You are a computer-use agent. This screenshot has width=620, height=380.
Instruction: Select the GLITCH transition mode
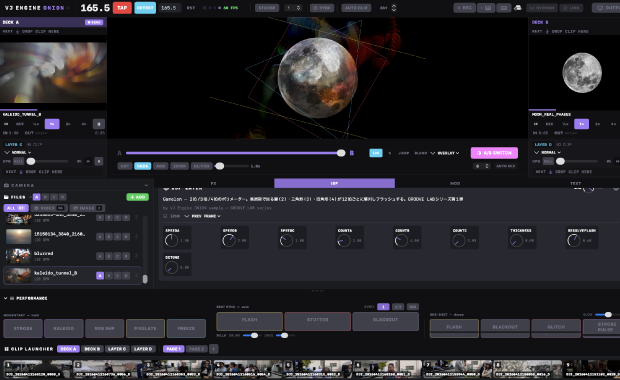tap(202, 166)
